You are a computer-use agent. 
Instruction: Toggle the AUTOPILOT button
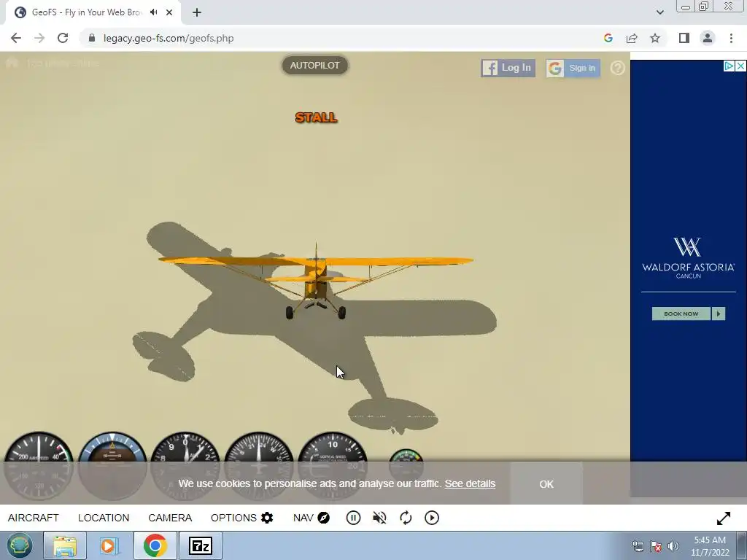tap(315, 65)
